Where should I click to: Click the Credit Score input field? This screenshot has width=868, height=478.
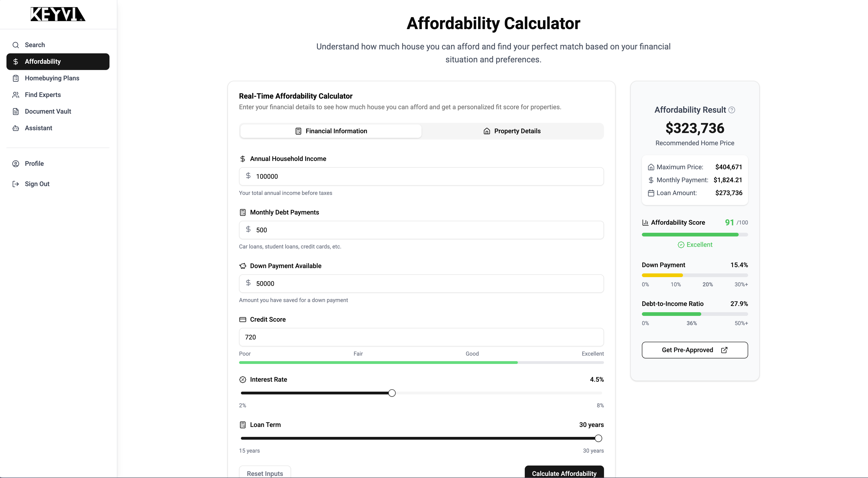click(x=421, y=337)
